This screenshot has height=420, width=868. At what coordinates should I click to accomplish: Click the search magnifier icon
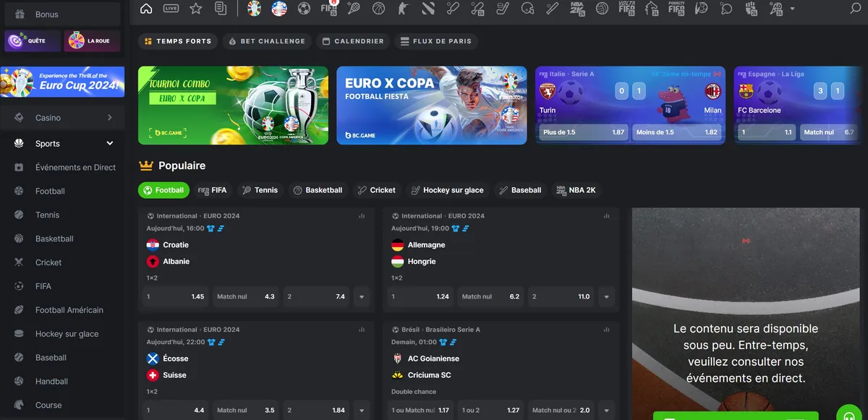pos(856,9)
